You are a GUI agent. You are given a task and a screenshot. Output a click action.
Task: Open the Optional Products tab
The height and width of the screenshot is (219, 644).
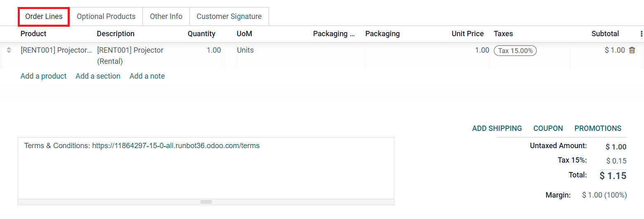[106, 16]
